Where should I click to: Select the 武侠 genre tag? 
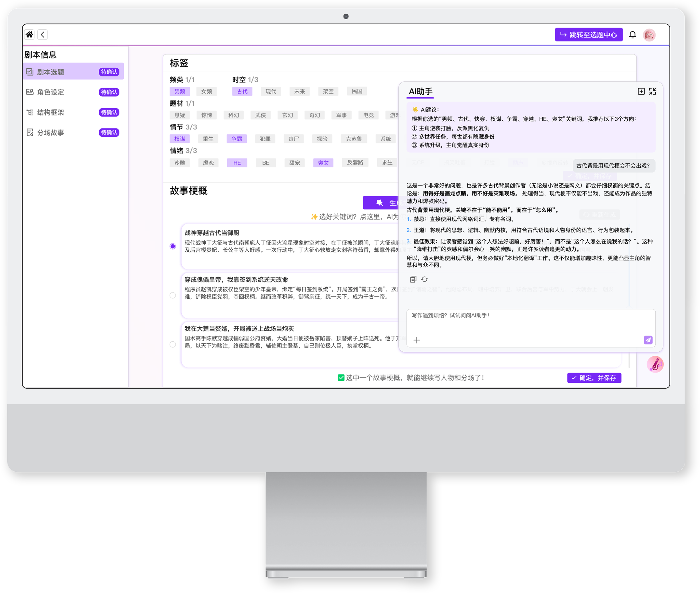[260, 115]
